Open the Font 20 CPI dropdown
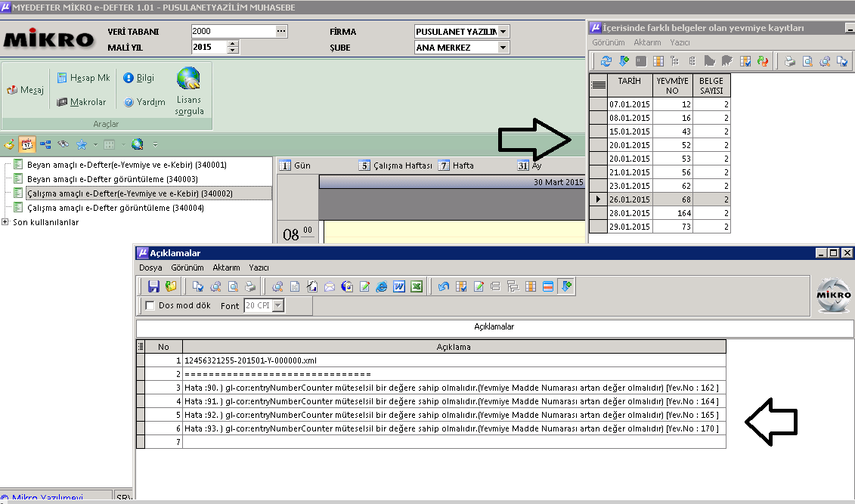 tap(278, 306)
